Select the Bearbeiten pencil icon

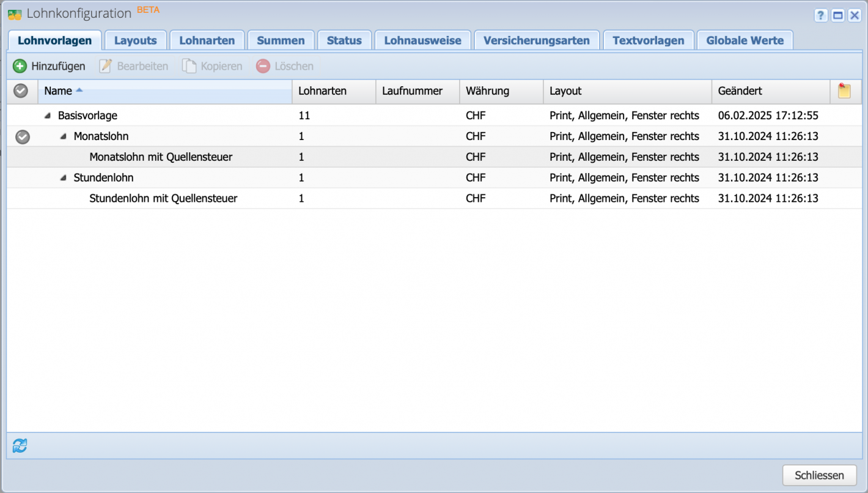(106, 65)
